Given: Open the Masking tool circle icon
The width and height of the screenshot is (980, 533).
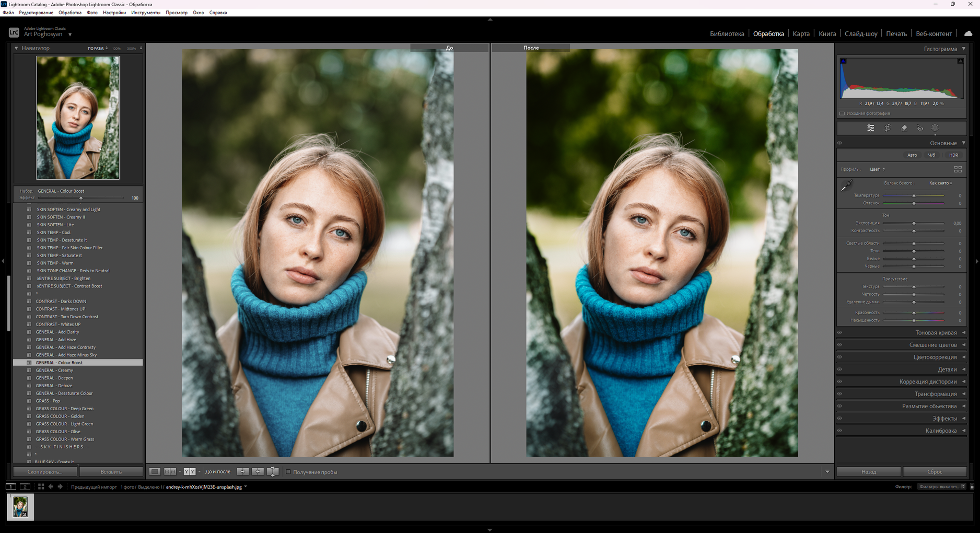Looking at the screenshot, I should point(935,128).
